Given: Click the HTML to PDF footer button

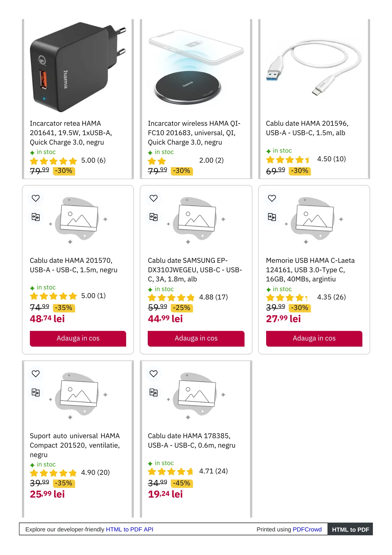Looking at the screenshot, I should coord(350,529).
